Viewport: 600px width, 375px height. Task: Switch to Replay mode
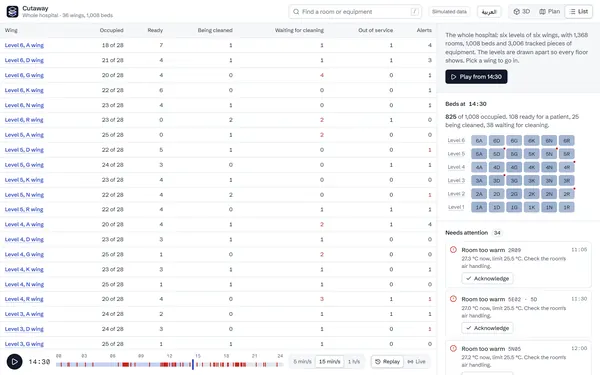click(387, 362)
